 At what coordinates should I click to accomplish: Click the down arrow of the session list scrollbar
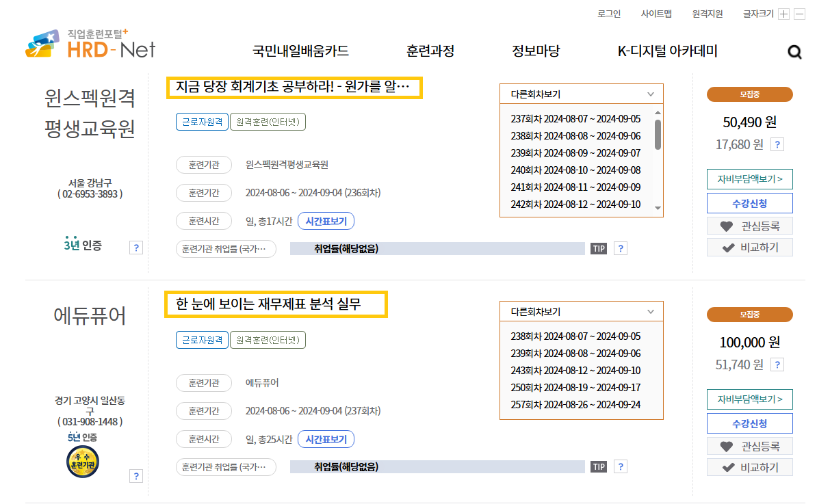(x=658, y=209)
